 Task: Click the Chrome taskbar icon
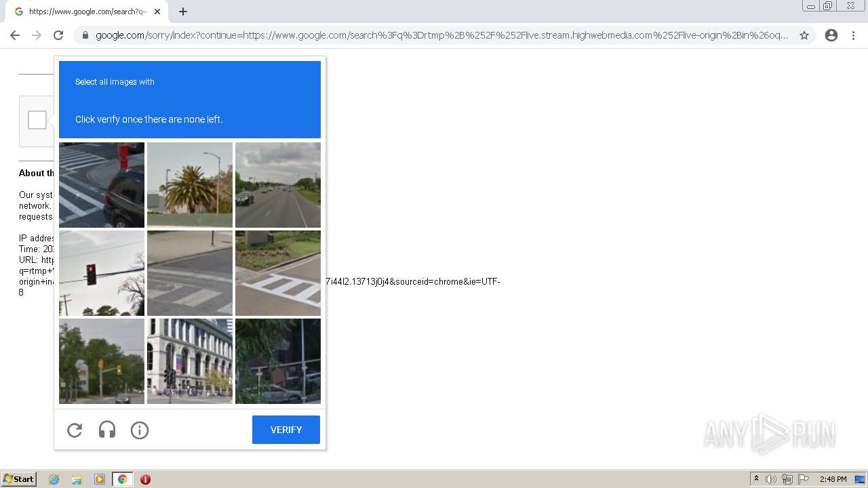point(123,479)
